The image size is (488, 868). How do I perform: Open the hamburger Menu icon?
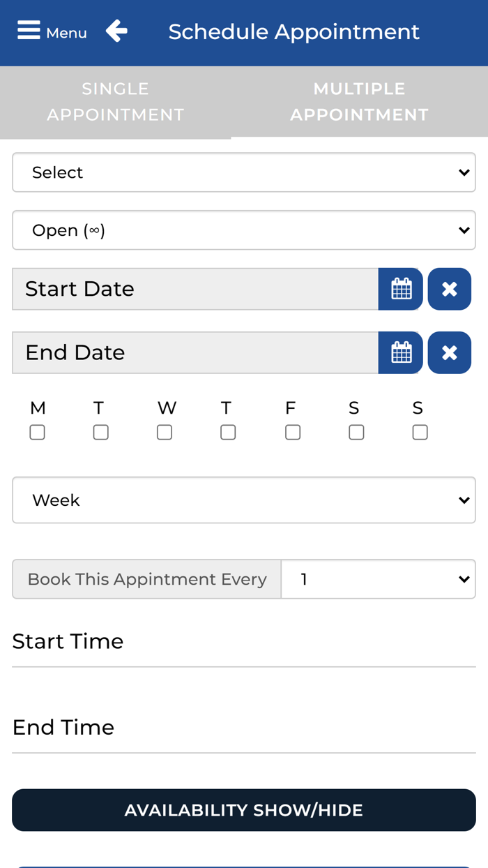click(x=29, y=31)
